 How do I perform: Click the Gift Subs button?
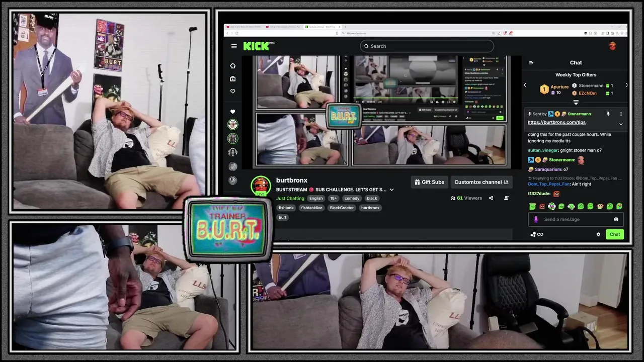coord(429,182)
